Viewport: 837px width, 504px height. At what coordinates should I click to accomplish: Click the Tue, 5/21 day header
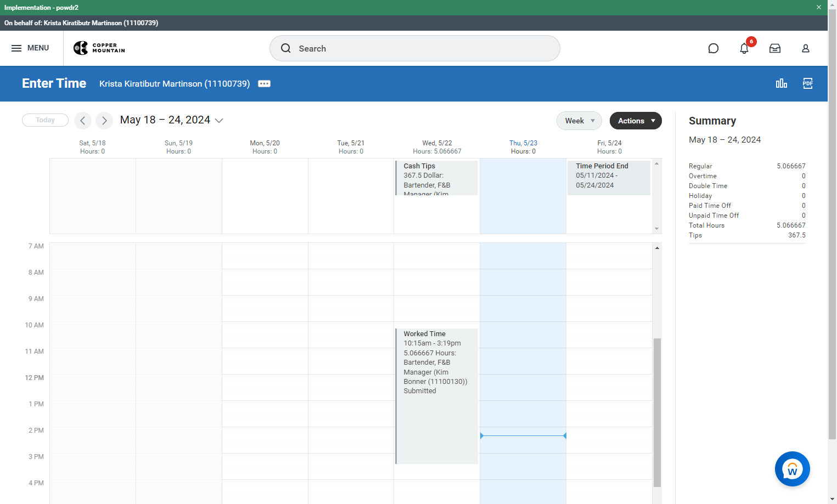click(351, 147)
